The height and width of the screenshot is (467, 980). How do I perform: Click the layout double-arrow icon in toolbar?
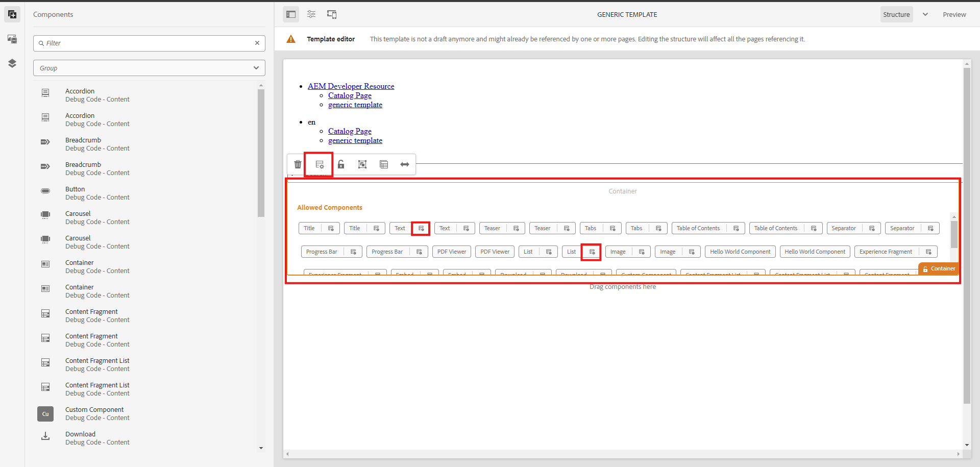pos(405,164)
